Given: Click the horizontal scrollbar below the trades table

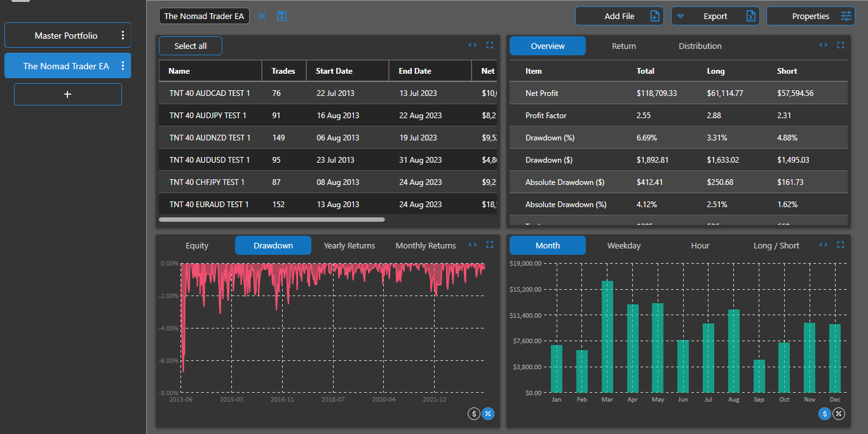Looking at the screenshot, I should (271, 219).
